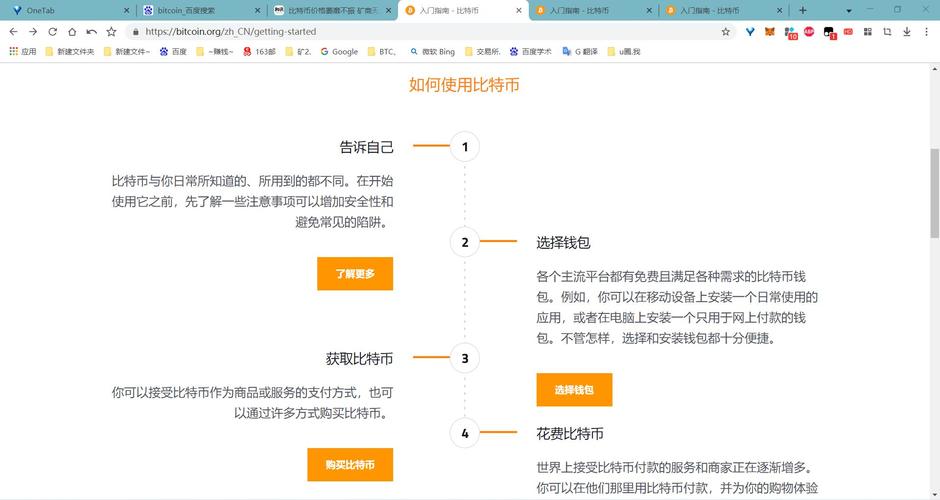Open the screenshot crop tool
940x500 pixels.
887,32
